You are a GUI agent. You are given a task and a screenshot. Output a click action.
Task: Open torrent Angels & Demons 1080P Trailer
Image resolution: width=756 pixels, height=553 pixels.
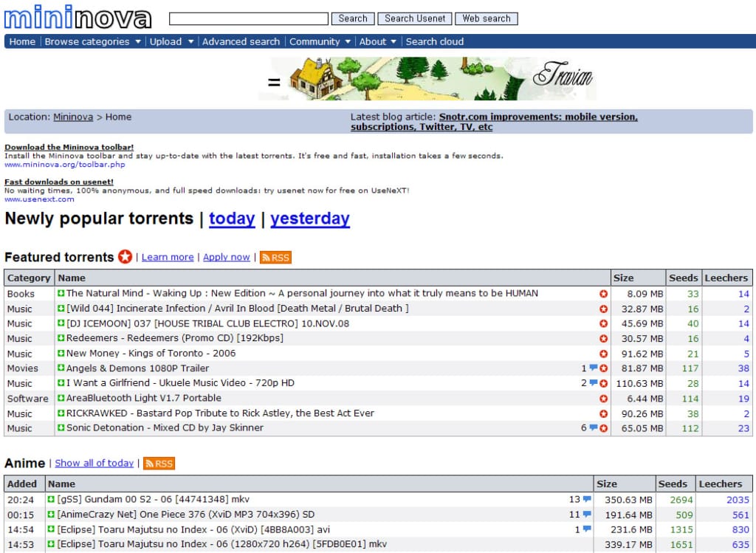click(137, 368)
